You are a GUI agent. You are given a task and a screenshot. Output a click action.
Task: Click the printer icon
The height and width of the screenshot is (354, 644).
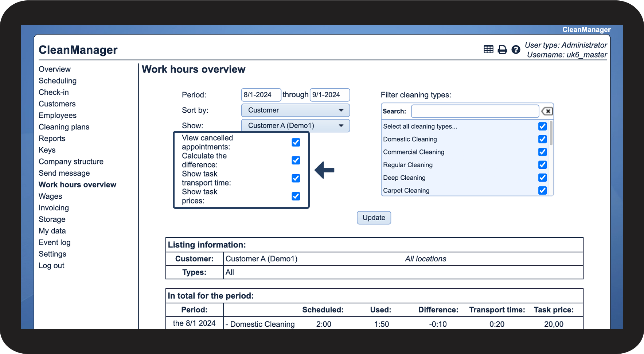[x=502, y=50]
